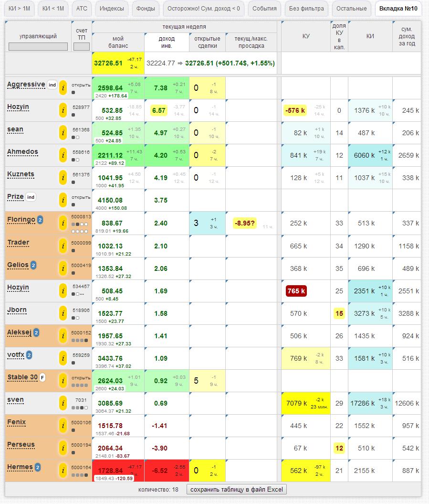
Task: Open the blue 2 badge by Aleksej
Action: tap(36, 332)
